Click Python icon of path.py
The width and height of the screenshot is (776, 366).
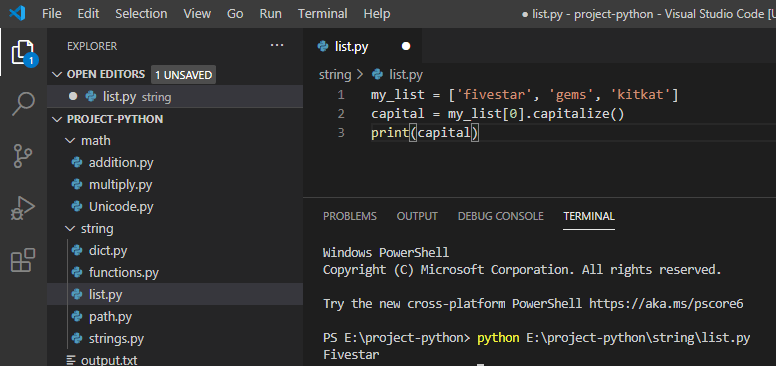click(x=77, y=316)
